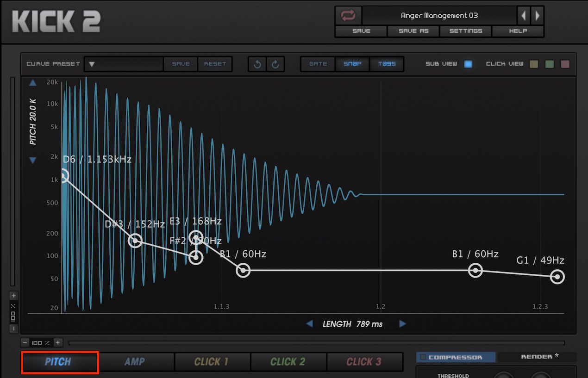Toggle the blue SUB VIEW indicator
This screenshot has height=378, width=588.
(x=468, y=64)
